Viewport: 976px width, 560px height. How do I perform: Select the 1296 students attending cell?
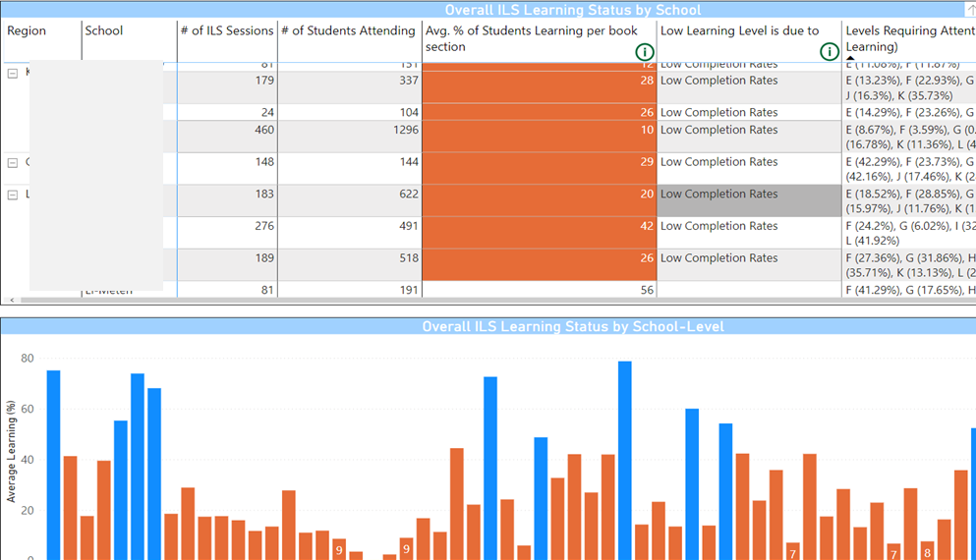pos(350,137)
